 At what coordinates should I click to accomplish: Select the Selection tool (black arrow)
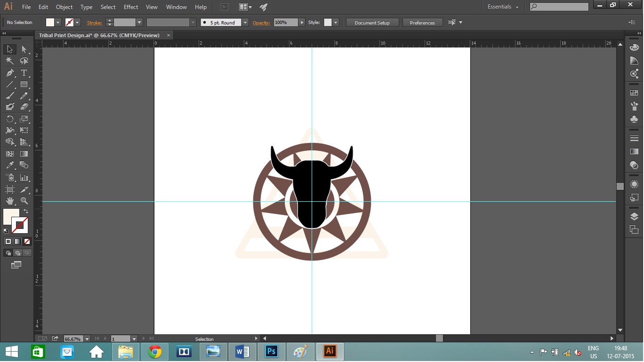coord(9,49)
